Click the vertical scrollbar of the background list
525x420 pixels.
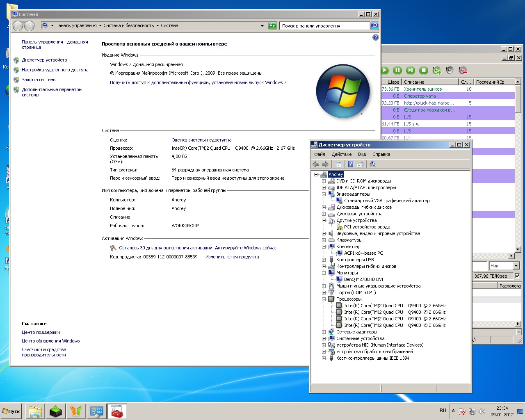coord(518,165)
